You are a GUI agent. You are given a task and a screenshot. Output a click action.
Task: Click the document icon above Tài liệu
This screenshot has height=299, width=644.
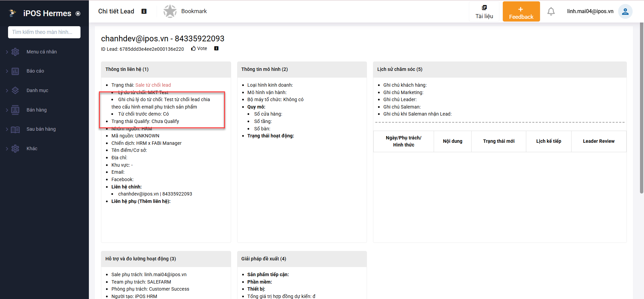click(x=484, y=8)
